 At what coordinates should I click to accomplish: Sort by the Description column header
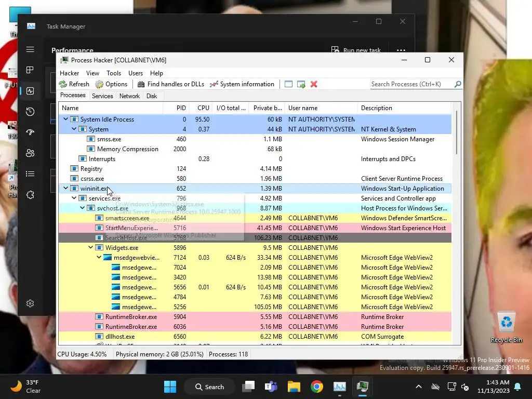click(404, 108)
